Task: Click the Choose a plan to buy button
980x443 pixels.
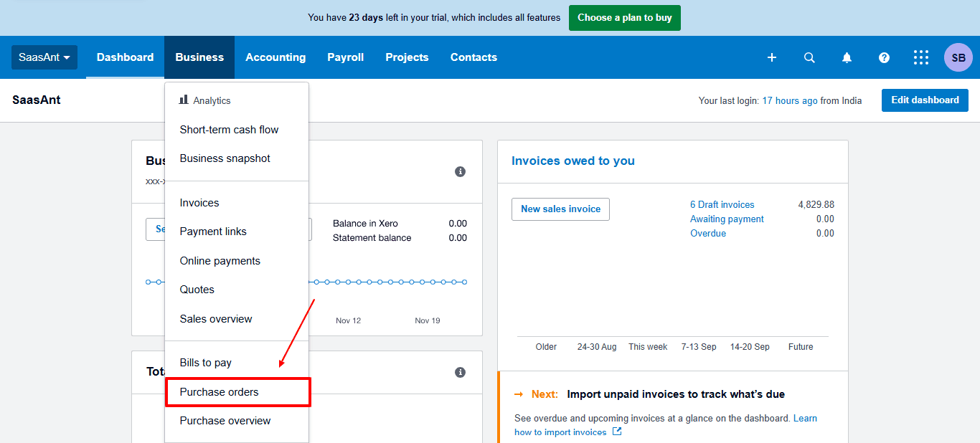Action: (624, 17)
